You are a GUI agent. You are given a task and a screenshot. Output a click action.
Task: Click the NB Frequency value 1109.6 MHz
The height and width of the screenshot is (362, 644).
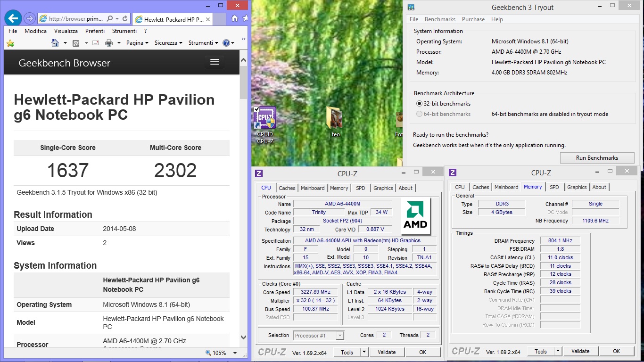(x=595, y=221)
